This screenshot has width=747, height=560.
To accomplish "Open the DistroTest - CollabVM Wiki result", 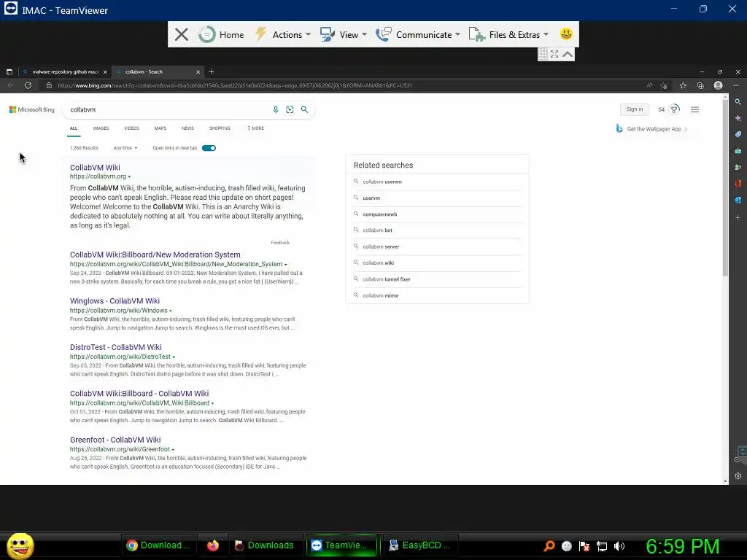I will coord(116,347).
